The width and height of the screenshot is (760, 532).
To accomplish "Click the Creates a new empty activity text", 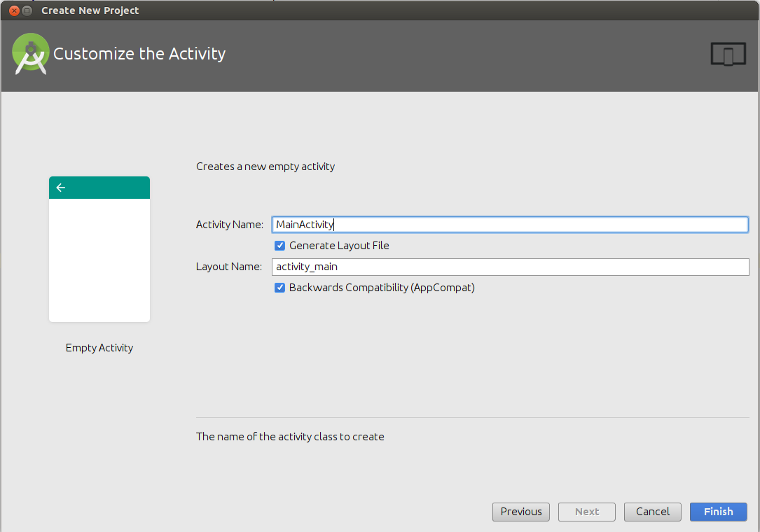I will pos(265,167).
